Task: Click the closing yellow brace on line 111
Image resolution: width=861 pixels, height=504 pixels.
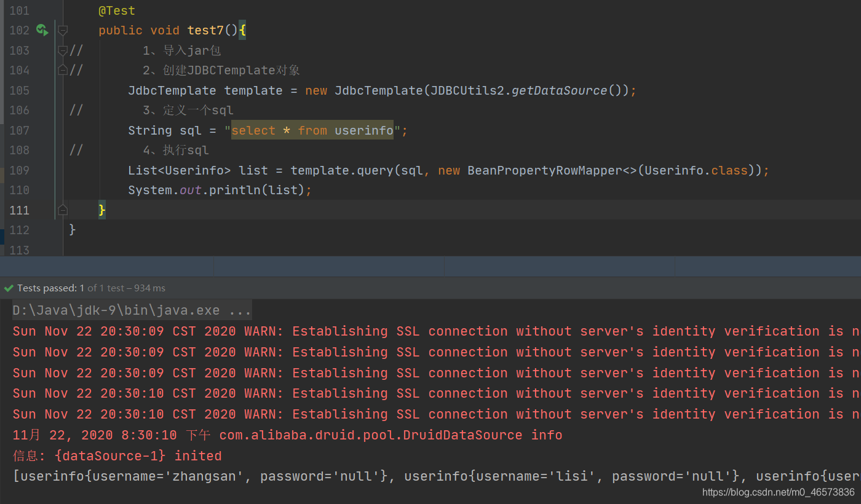Action: pyautogui.click(x=102, y=210)
